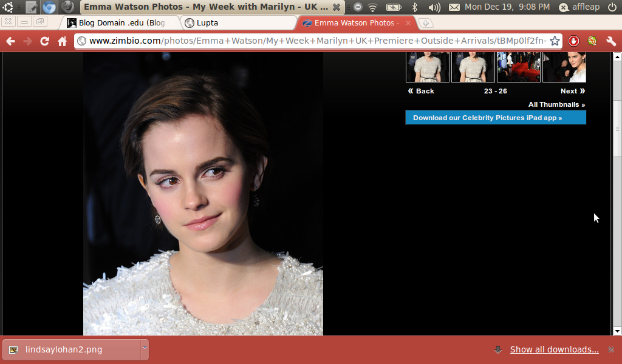This screenshot has width=622, height=364.
Task: Select the first dress thumbnail
Action: tap(428, 67)
